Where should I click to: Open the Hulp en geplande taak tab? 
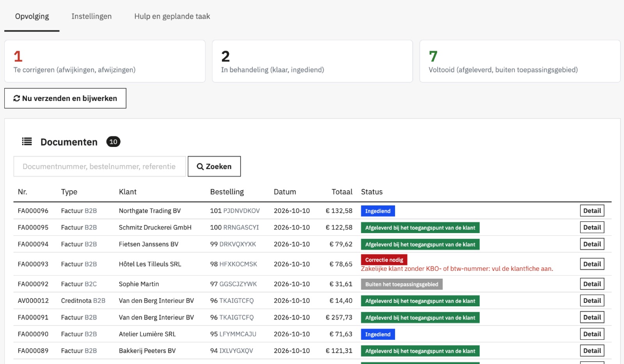pyautogui.click(x=172, y=16)
